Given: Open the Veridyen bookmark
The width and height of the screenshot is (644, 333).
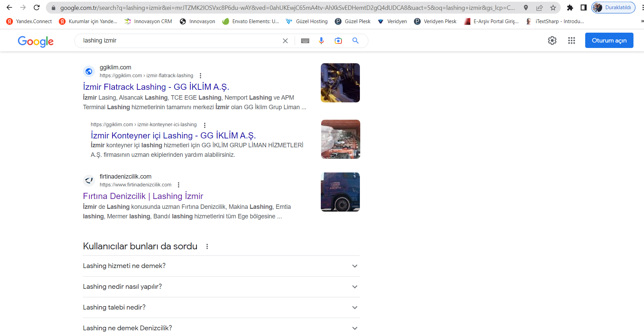Looking at the screenshot, I should pyautogui.click(x=392, y=21).
